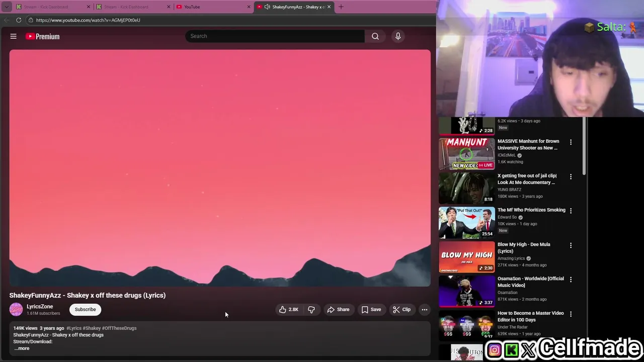Image resolution: width=644 pixels, height=362 pixels.
Task: Click the #OffTheseDrugs hashtag
Action: pyautogui.click(x=119, y=328)
